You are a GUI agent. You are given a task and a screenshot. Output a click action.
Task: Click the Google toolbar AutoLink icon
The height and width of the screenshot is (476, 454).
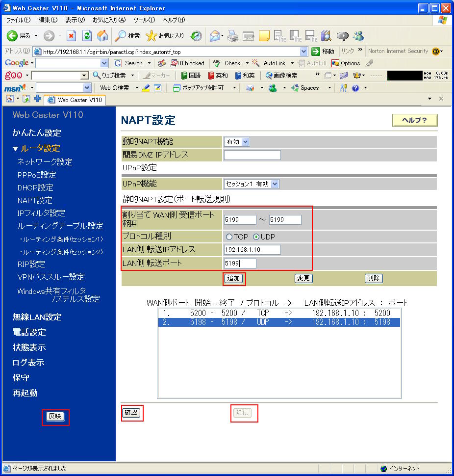coord(255,63)
